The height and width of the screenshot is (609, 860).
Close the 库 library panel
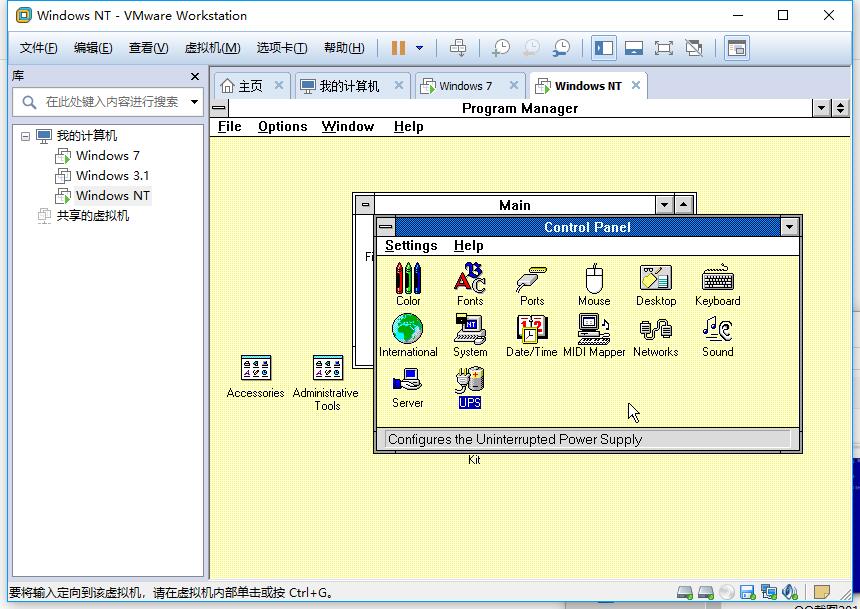195,76
